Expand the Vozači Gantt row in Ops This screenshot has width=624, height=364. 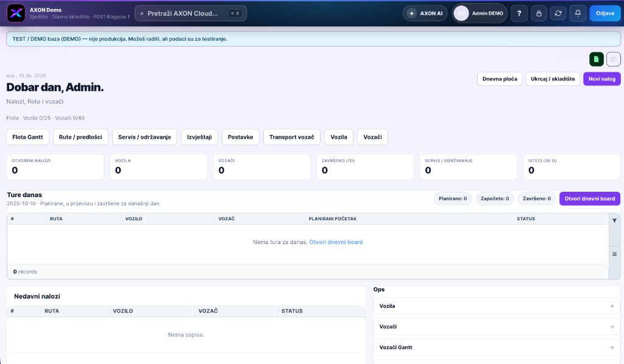point(496,348)
